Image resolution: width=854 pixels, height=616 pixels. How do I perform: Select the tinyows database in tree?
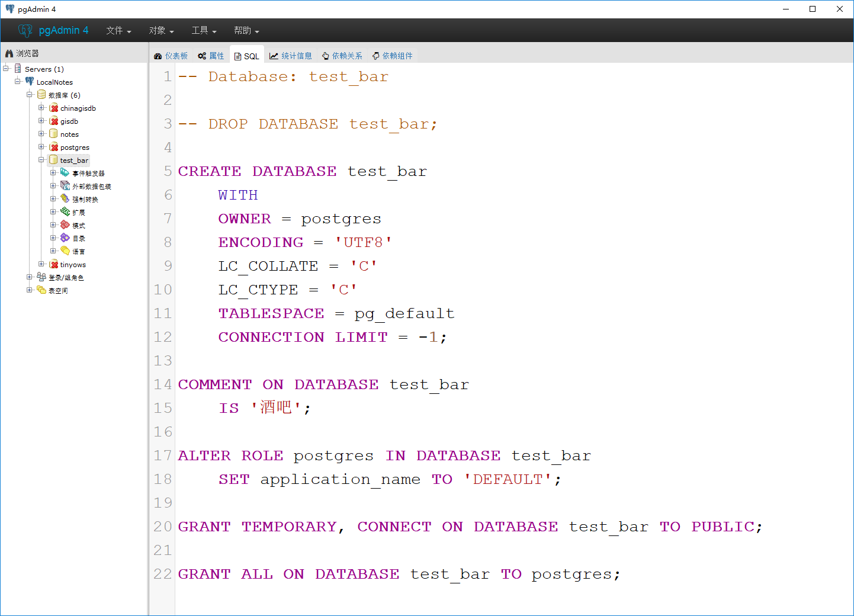[73, 265]
